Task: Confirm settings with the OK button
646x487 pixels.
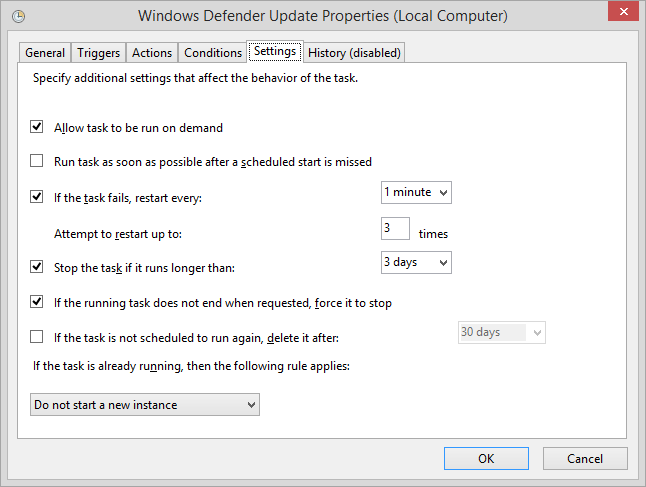Action: point(486,459)
